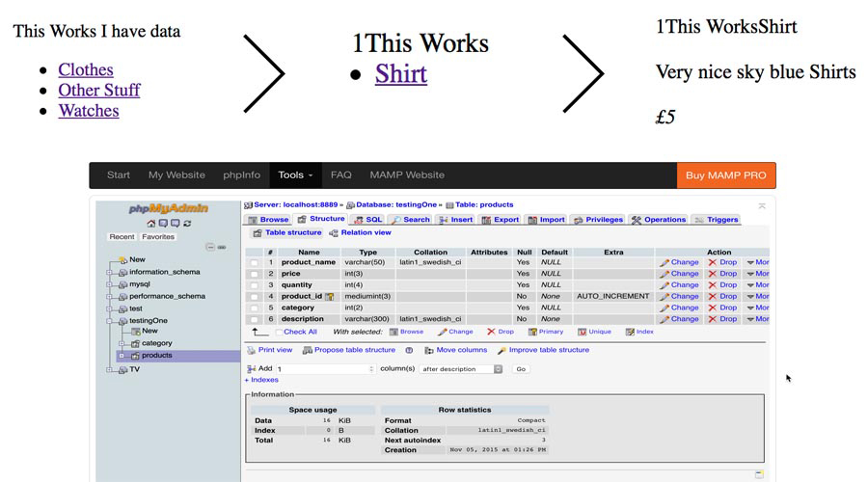Open the Tools dropdown in MAMP bar
Viewport: 868px width, 482px height.
tap(294, 175)
